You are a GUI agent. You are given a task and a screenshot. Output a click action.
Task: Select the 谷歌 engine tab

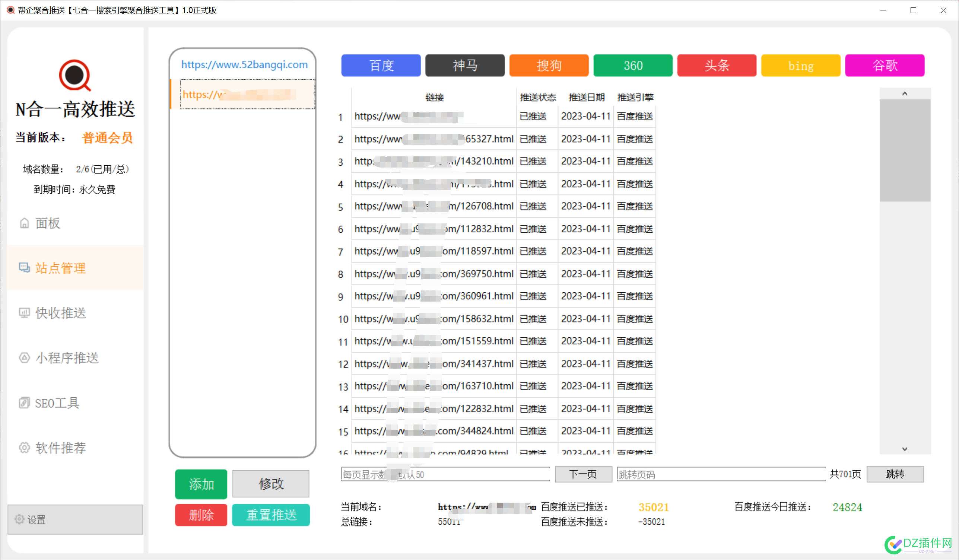[885, 66]
